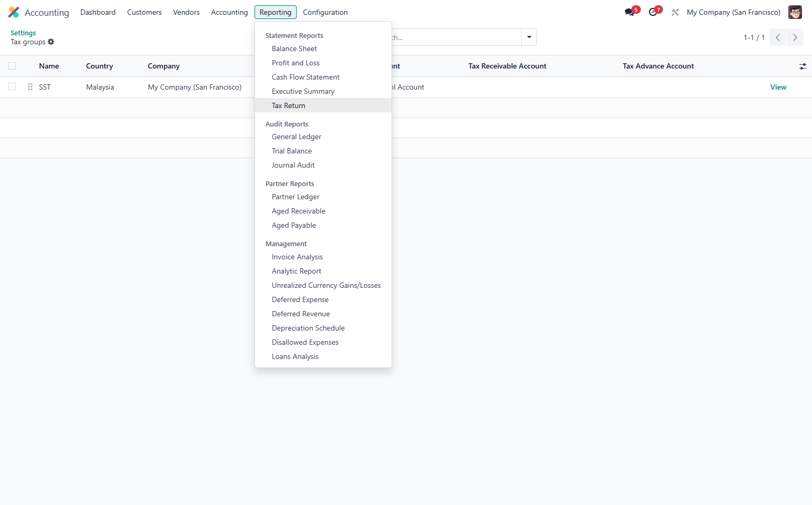This screenshot has height=505, width=812.
Task: Expand the search options dropdown arrow
Action: pos(529,37)
